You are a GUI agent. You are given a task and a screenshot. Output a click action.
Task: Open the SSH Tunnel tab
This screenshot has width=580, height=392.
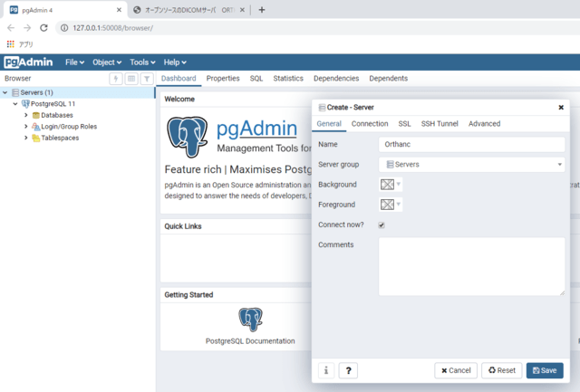(440, 124)
